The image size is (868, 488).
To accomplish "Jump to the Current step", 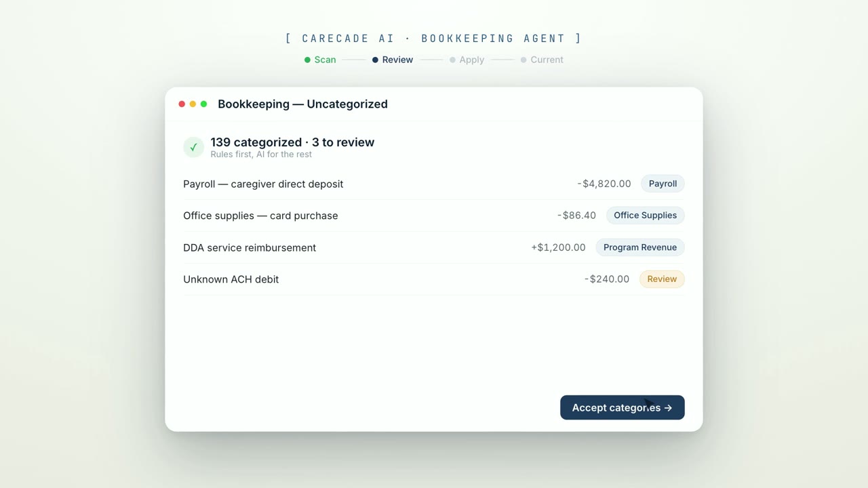I will (x=542, y=60).
